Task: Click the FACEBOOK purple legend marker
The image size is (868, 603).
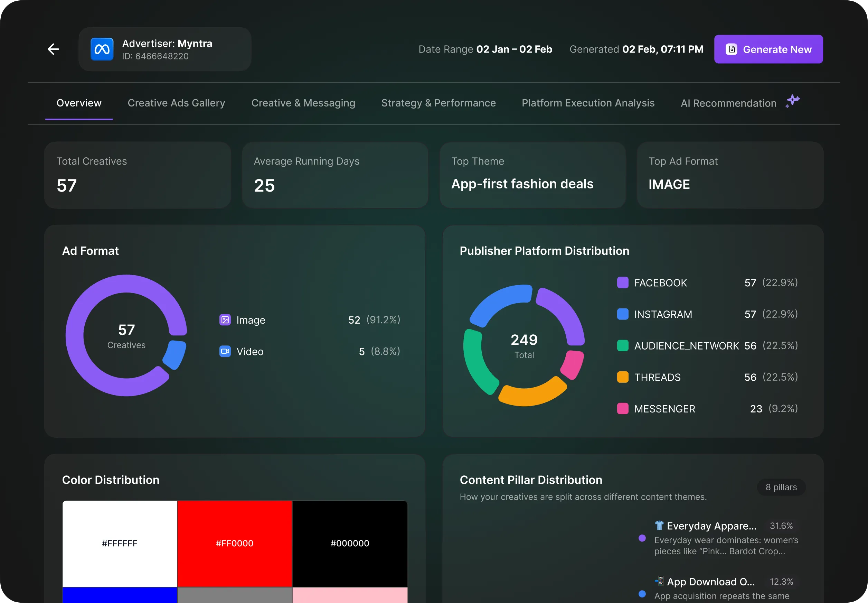Action: [623, 282]
